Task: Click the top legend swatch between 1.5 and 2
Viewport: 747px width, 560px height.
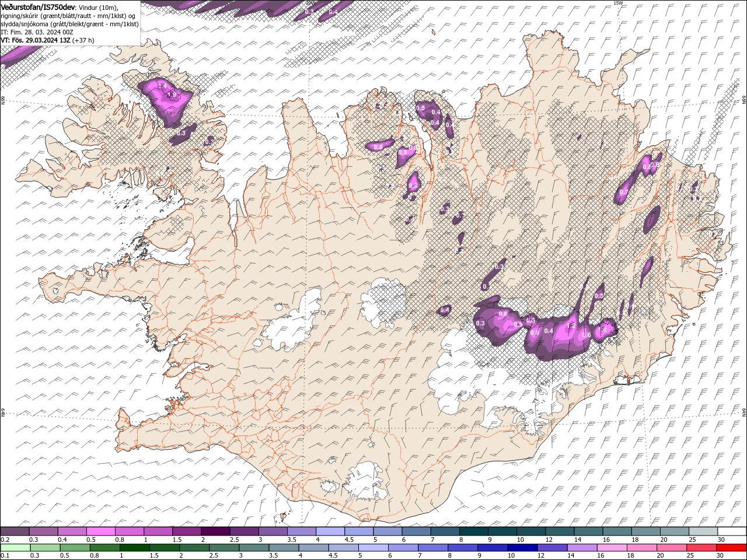Action: pos(186,531)
